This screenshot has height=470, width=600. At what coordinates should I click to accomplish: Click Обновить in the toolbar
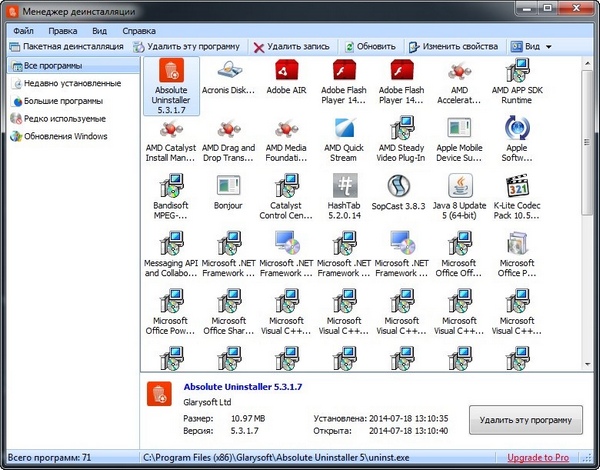369,46
